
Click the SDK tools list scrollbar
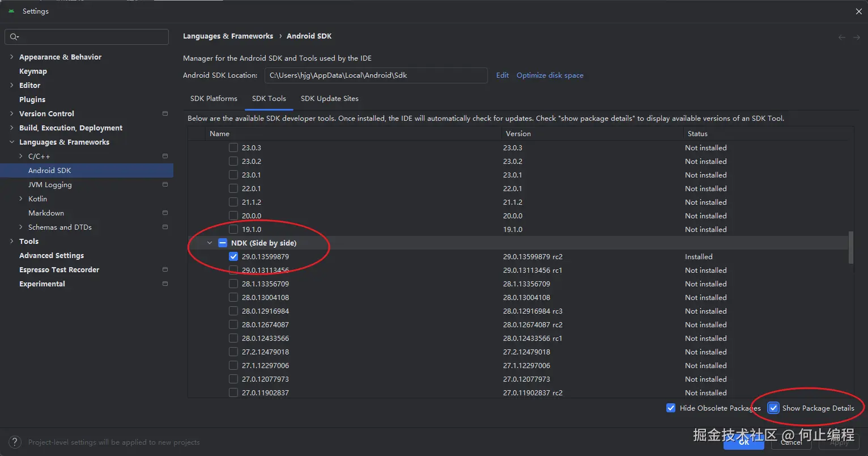pyautogui.click(x=850, y=247)
